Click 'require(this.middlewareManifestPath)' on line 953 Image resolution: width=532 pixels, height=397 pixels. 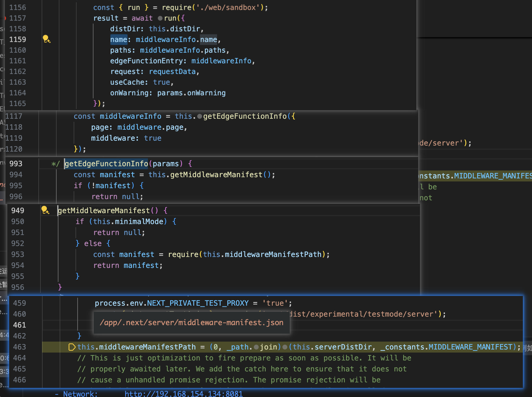click(247, 255)
